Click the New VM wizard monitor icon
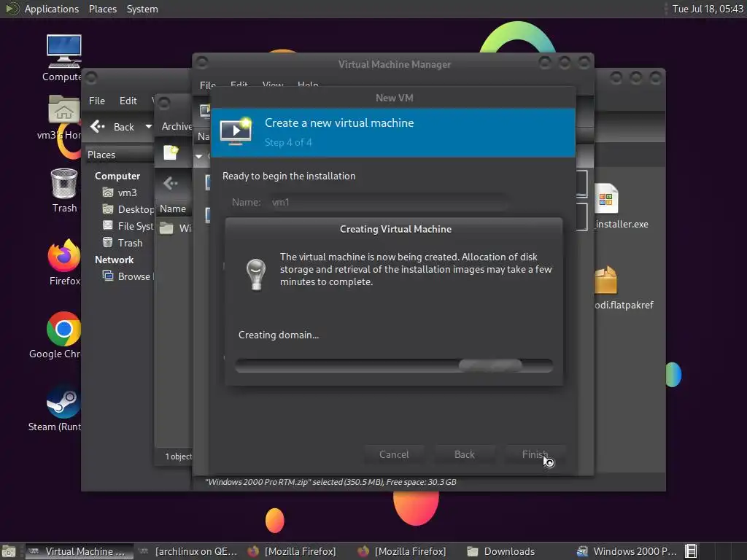747x560 pixels. point(236,132)
